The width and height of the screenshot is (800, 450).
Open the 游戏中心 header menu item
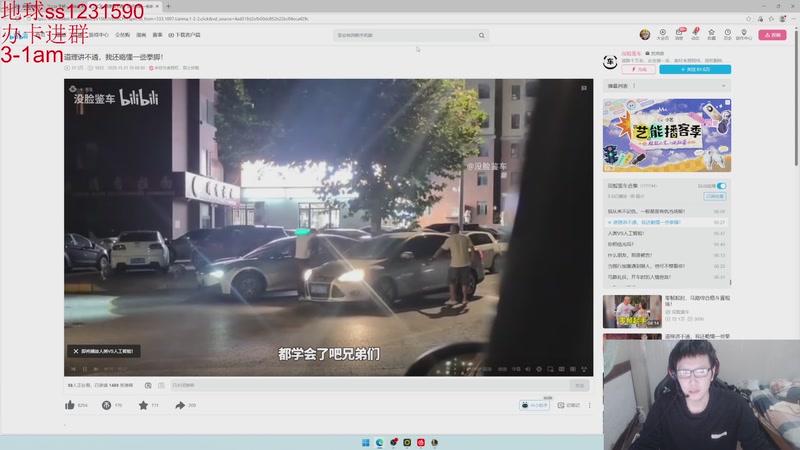tap(99, 35)
